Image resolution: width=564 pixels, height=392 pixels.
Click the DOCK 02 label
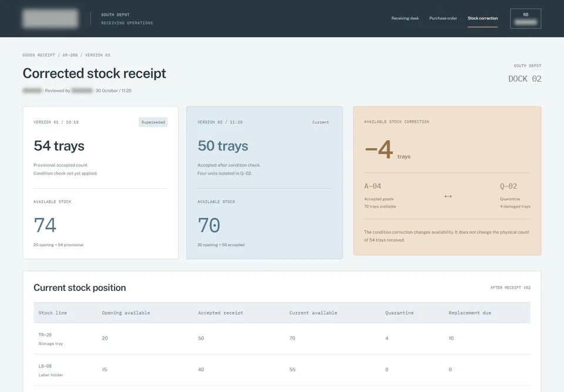click(x=525, y=79)
